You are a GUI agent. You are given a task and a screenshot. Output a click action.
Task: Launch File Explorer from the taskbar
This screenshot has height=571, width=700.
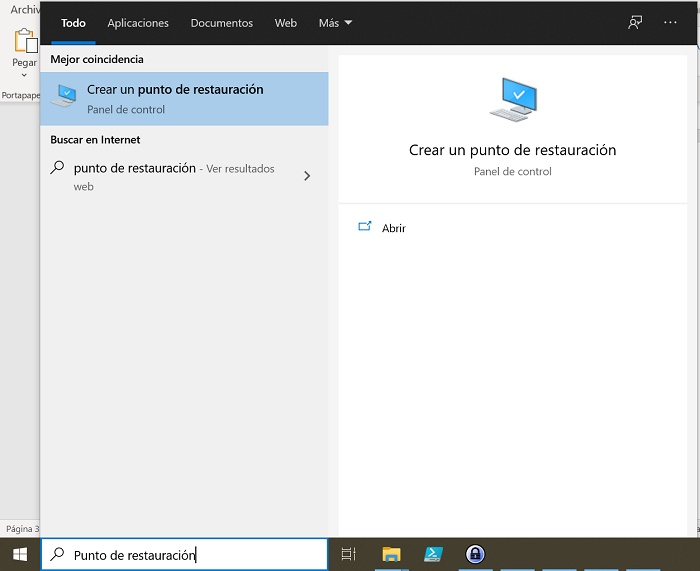tap(391, 554)
